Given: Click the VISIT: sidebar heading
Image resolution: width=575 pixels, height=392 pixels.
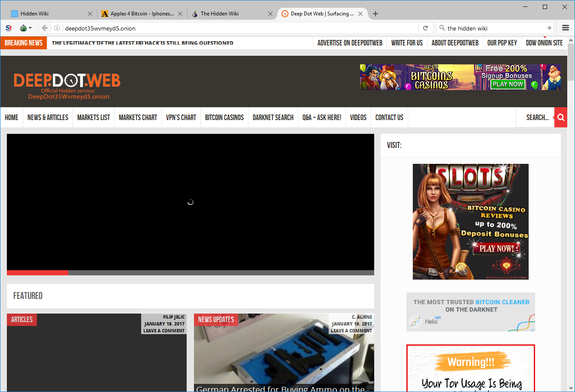Looking at the screenshot, I should coord(394,145).
